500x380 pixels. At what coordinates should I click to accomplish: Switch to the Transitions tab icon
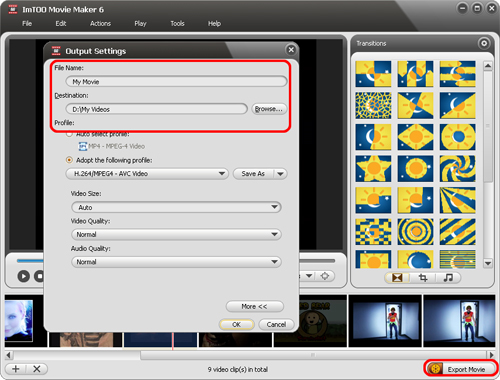(397, 277)
